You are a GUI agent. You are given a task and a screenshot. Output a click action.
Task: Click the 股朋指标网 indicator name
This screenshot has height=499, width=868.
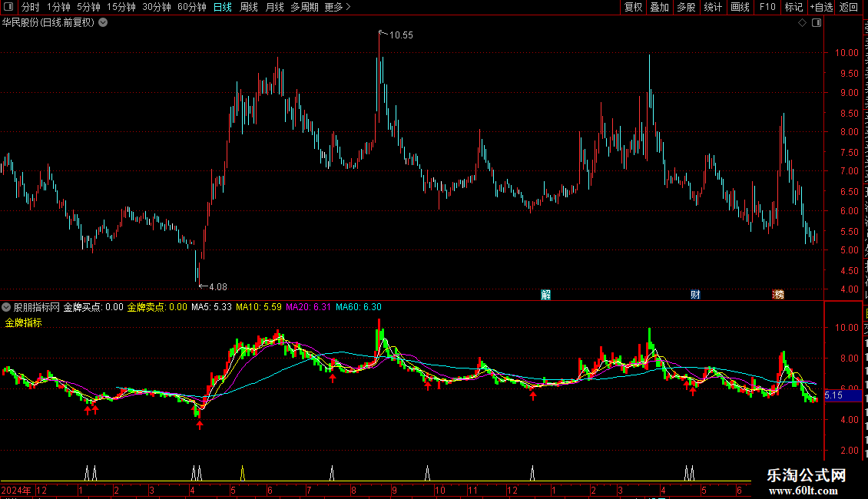37,307
